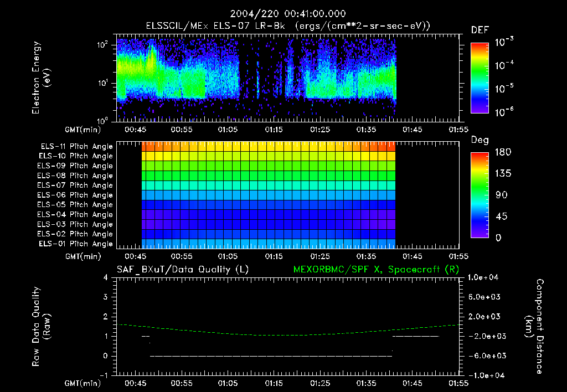The height and width of the screenshot is (392, 567).
Task: Click the ELS-07 Pitch Angle row label
Action: click(75, 185)
